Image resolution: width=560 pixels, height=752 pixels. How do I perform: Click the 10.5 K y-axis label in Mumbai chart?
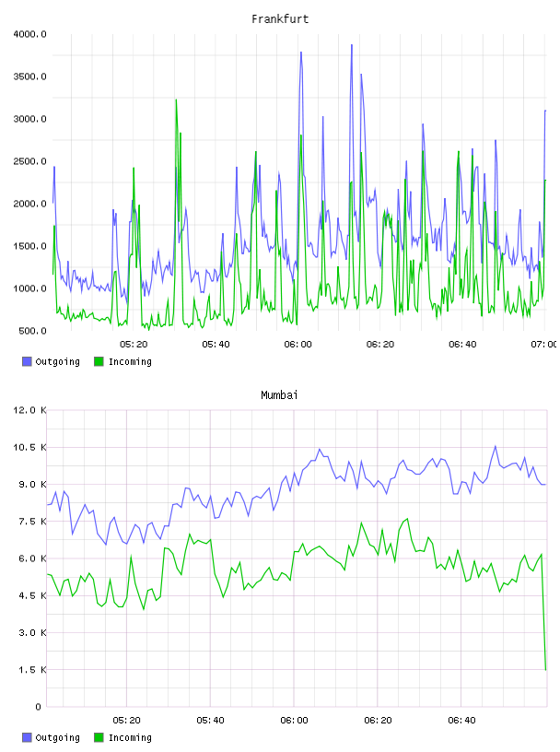(x=29, y=448)
